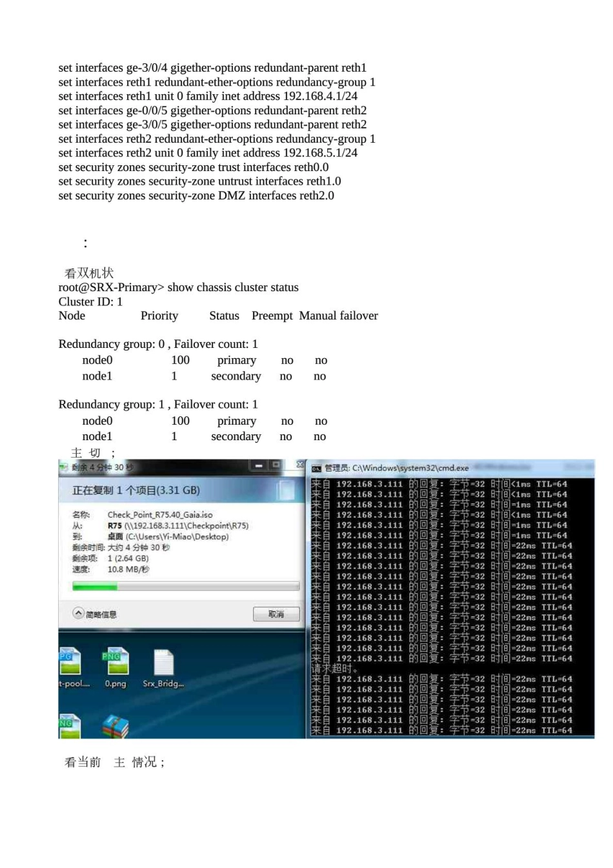Click the line ending 'DMZ interfaces reth2.0'

point(196,196)
